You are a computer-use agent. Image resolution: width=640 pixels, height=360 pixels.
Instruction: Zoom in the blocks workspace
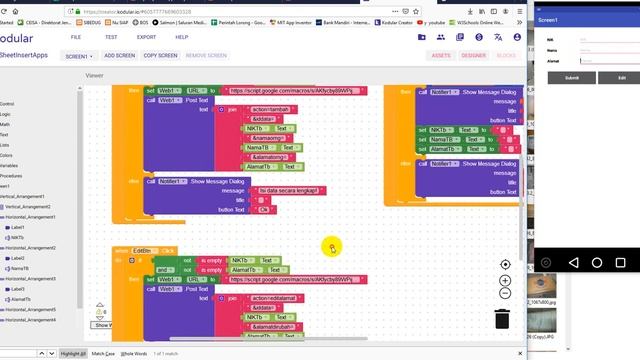pyautogui.click(x=505, y=280)
